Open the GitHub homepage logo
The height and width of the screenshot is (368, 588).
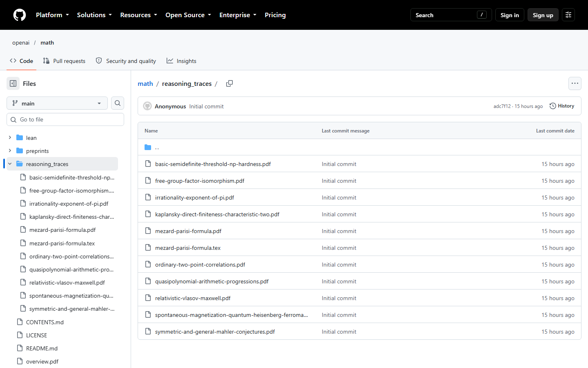coord(20,15)
